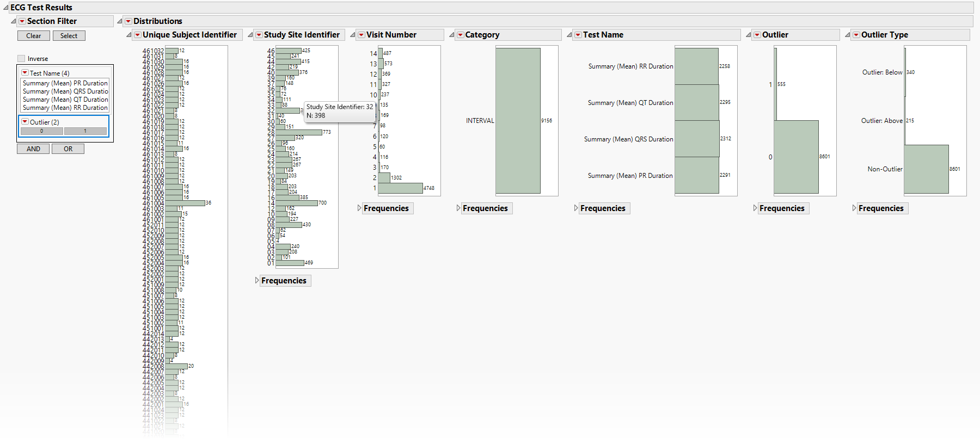Select Summary (Mean) RR Duration in filter list
980x439 pixels.
(65, 108)
